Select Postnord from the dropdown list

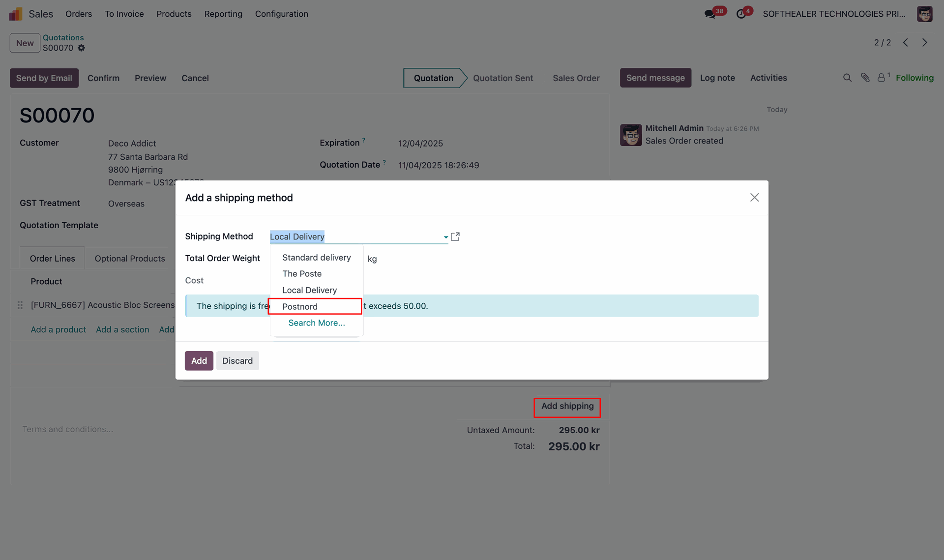click(300, 306)
